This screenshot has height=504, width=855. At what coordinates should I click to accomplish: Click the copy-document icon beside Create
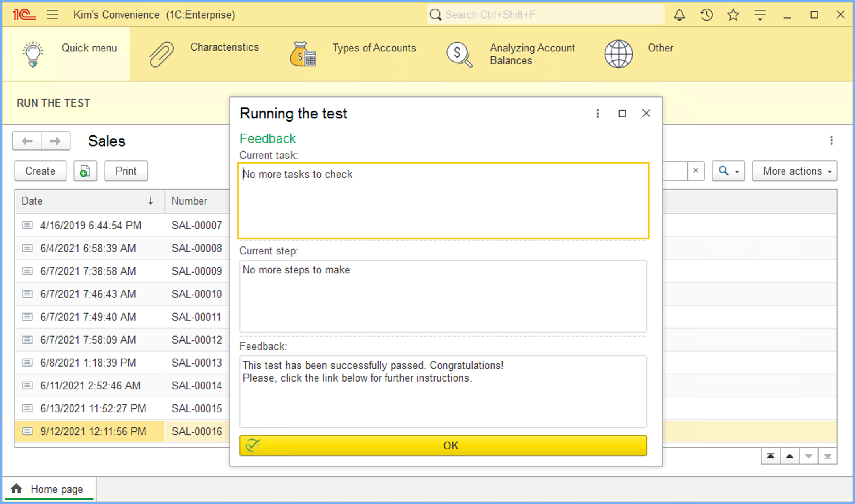[x=85, y=171]
